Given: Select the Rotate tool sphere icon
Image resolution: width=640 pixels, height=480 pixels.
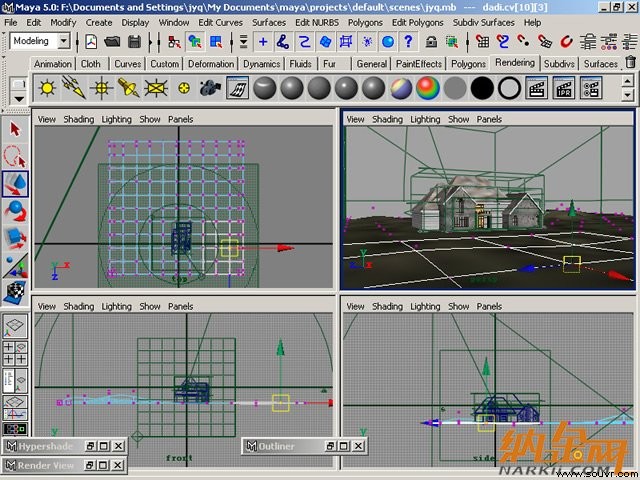Looking at the screenshot, I should [16, 211].
